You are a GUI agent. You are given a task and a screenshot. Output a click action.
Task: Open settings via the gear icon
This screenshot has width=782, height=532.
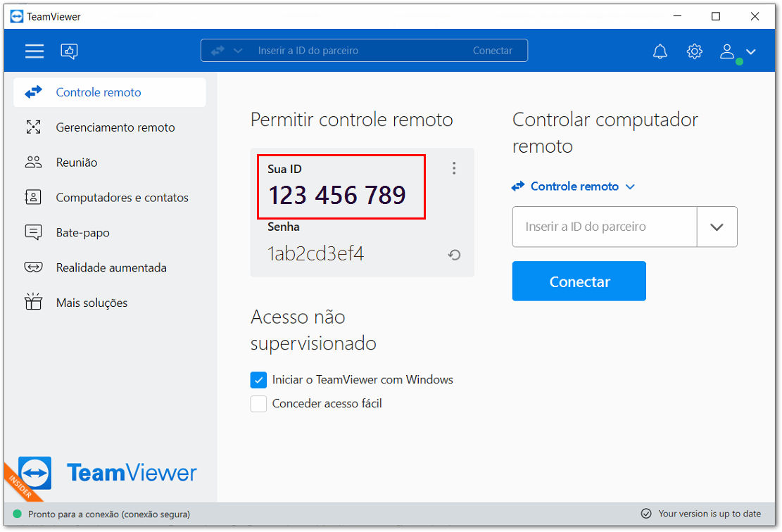pos(694,51)
